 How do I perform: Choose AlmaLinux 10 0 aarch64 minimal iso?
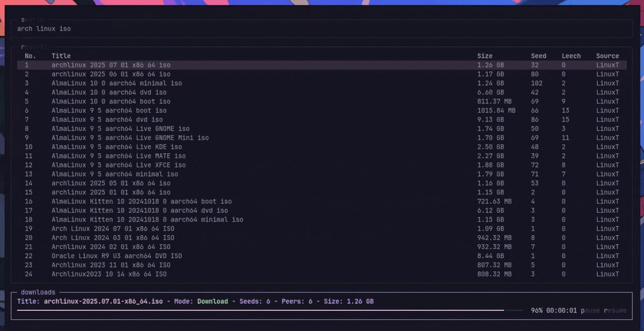tap(117, 83)
